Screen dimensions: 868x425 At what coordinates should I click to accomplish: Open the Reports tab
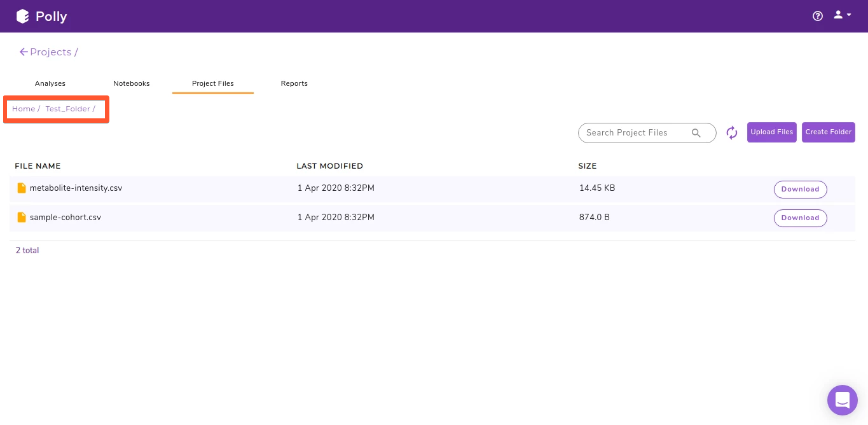pos(294,83)
